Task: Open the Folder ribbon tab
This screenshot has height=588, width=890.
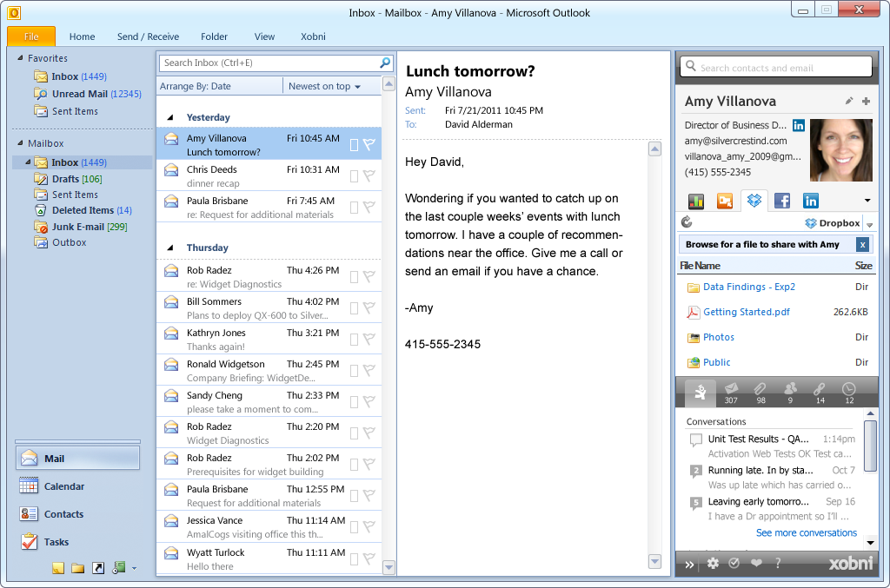Action: 214,36
